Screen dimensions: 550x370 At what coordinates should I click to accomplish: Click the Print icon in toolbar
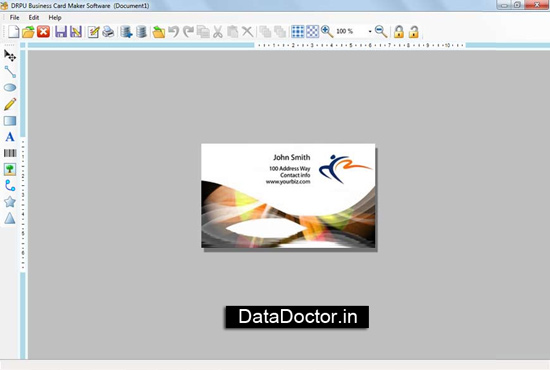108,32
